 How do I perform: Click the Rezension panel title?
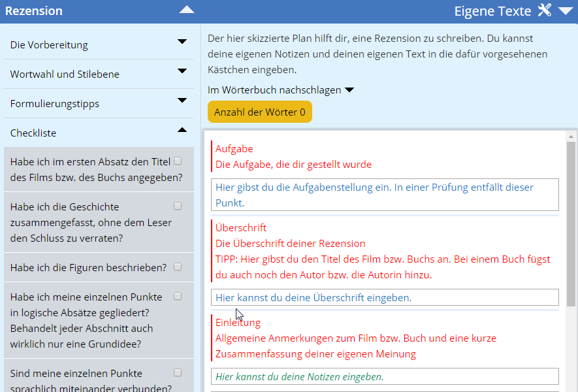coord(34,11)
